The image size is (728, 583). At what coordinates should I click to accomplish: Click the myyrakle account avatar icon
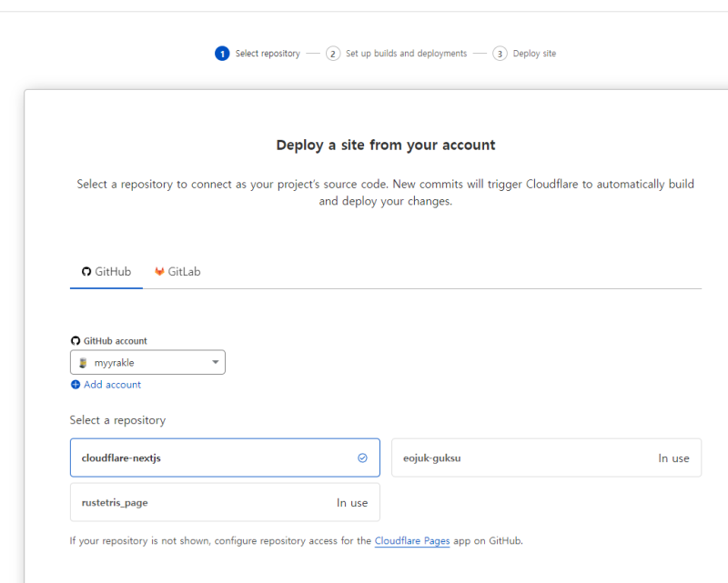point(84,363)
